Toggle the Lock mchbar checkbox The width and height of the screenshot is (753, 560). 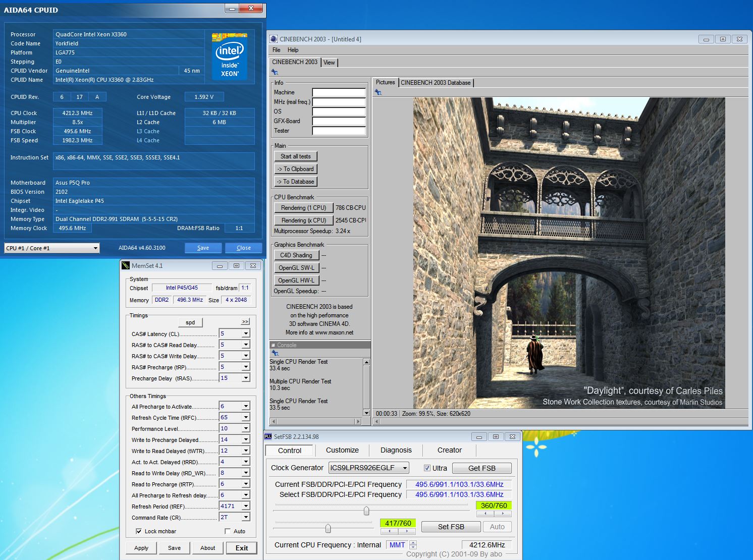(139, 531)
